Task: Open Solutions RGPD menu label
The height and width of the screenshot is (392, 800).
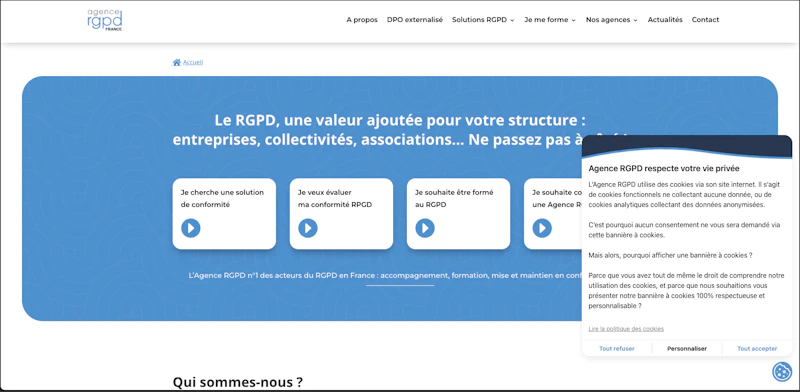Action: click(479, 20)
